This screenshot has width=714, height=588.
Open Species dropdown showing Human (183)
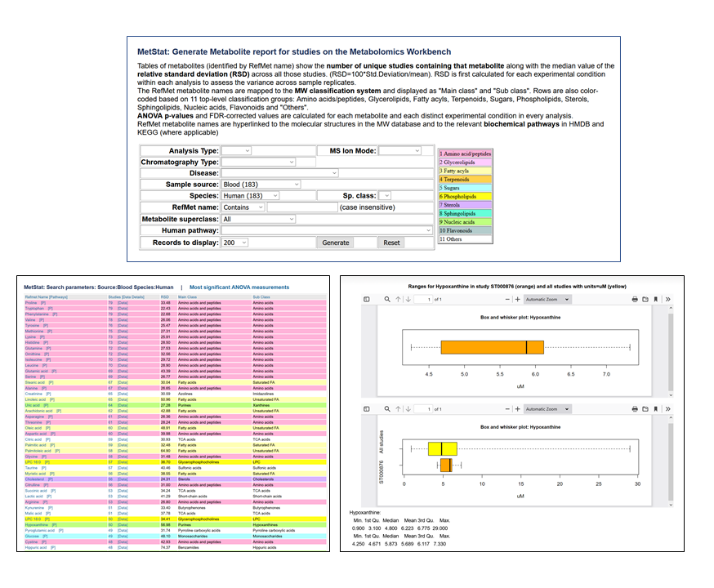pos(251,196)
